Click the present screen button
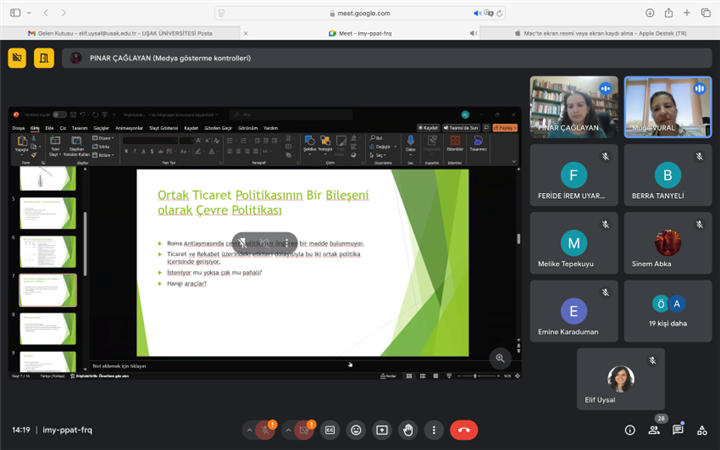This screenshot has height=450, width=720. click(381, 430)
